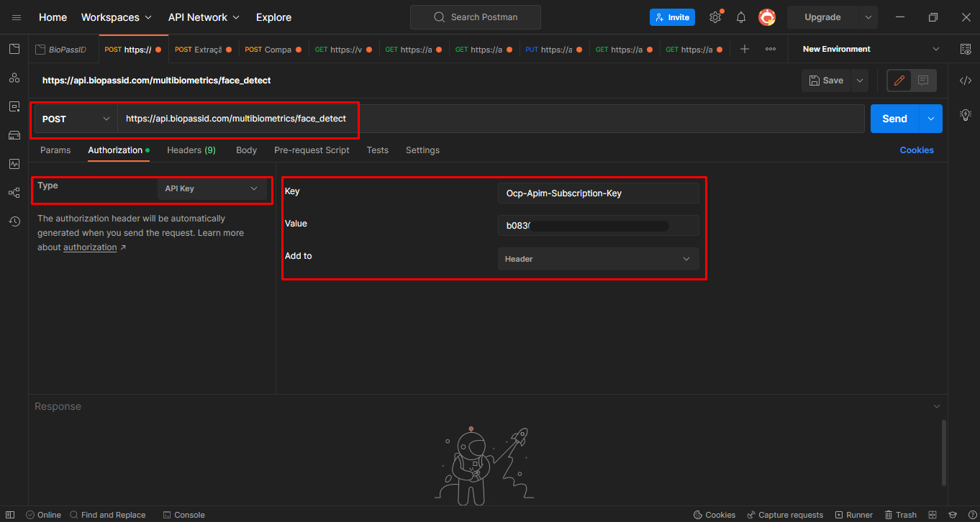980x522 pixels.
Task: Go to Home in top navigation
Action: (x=53, y=17)
